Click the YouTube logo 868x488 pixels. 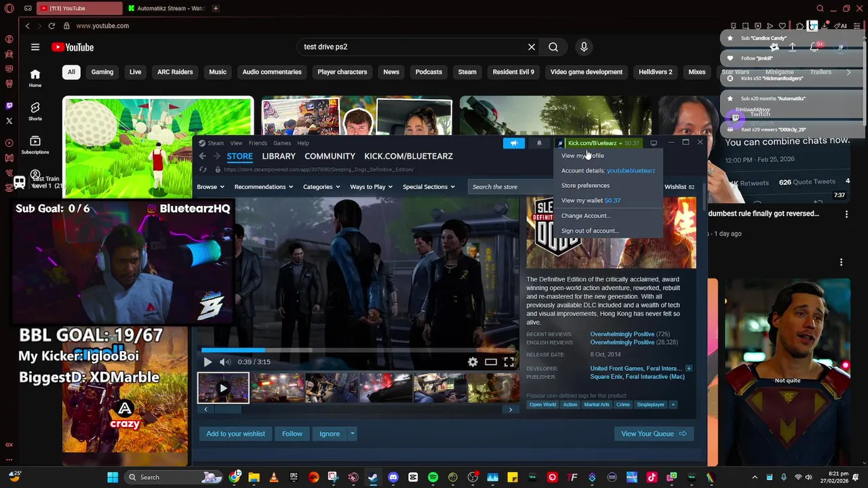click(x=73, y=47)
